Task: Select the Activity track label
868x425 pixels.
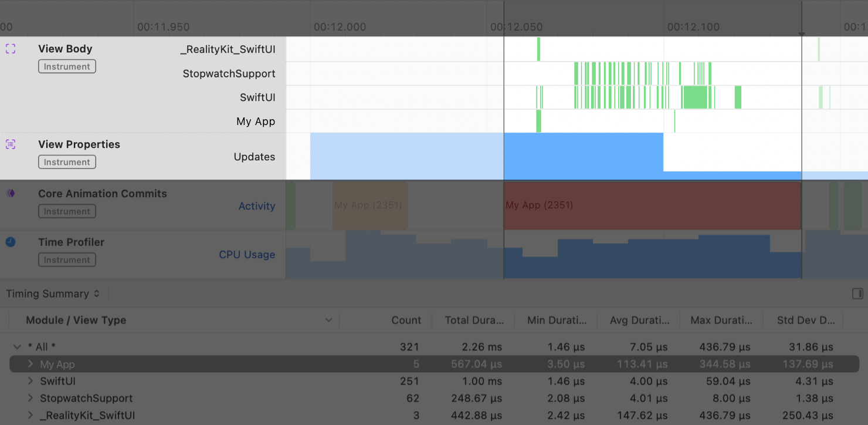Action: [x=257, y=205]
